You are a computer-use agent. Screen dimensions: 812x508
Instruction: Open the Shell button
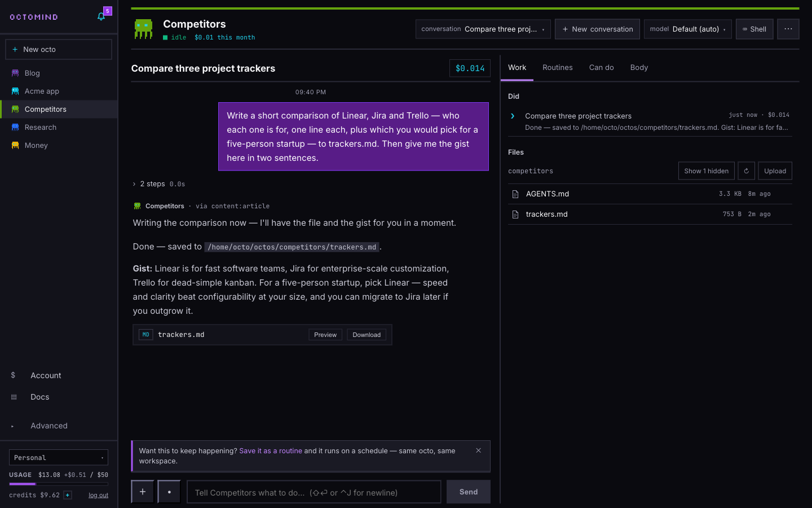tap(754, 29)
